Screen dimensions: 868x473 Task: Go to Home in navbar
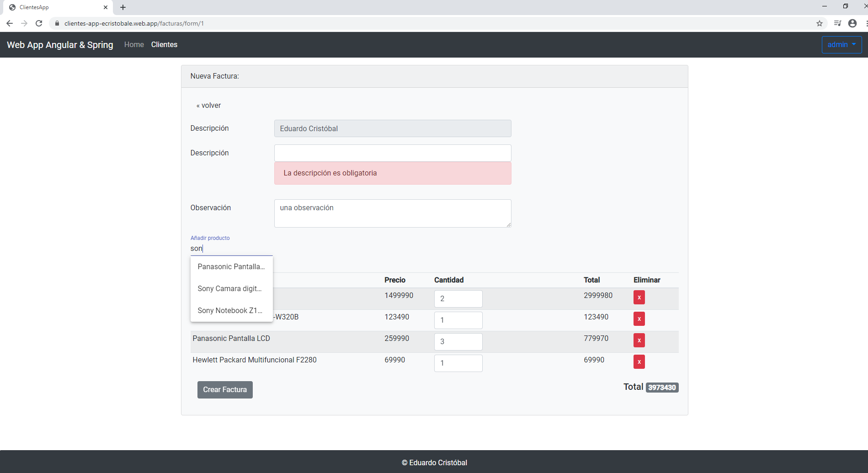pos(134,45)
